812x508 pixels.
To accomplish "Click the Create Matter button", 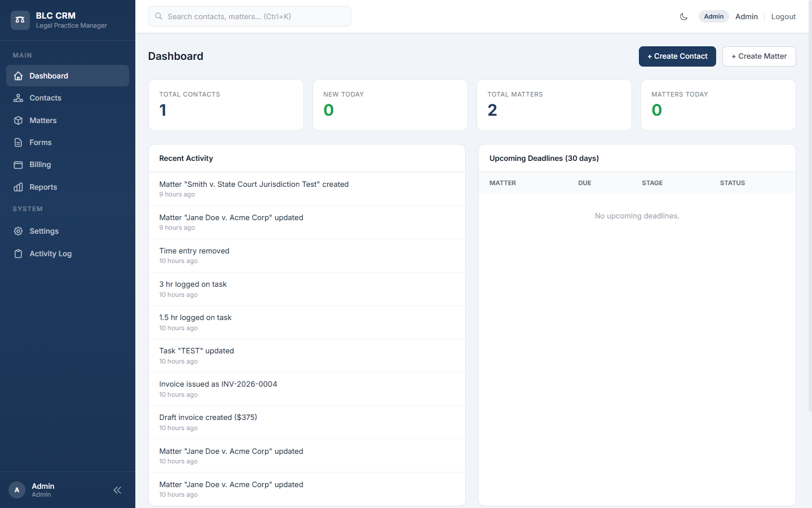I will pos(759,56).
